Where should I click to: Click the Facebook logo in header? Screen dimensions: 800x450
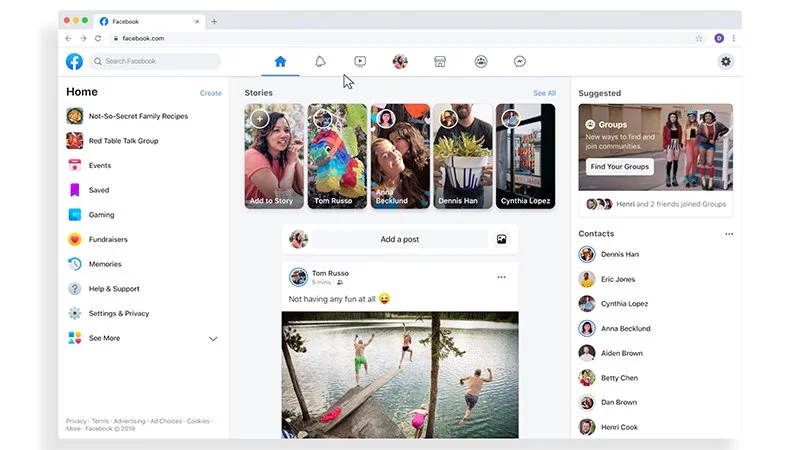(x=74, y=61)
